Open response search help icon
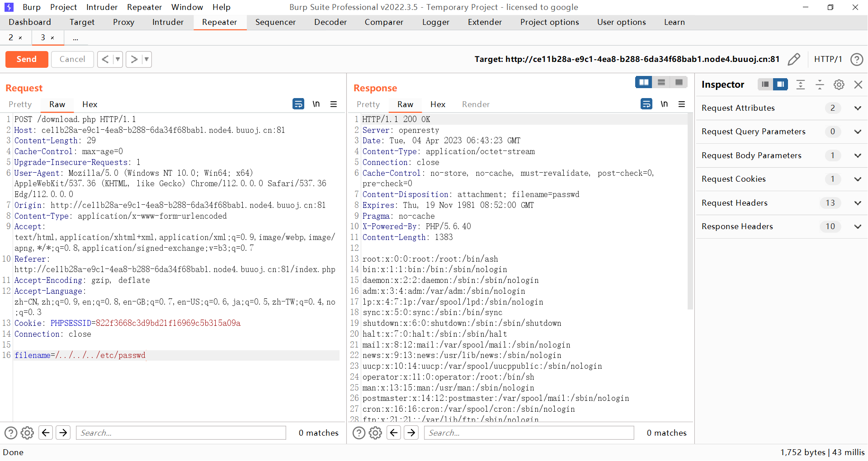 (x=359, y=433)
